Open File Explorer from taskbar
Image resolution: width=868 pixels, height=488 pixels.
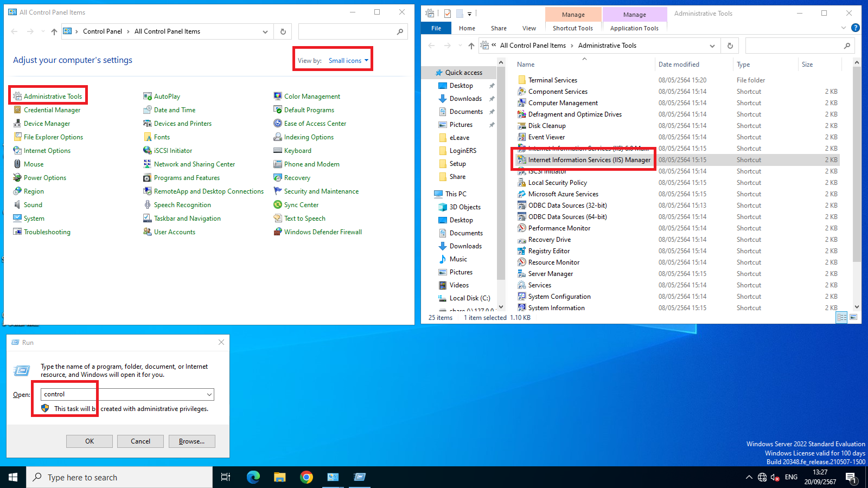click(x=280, y=477)
